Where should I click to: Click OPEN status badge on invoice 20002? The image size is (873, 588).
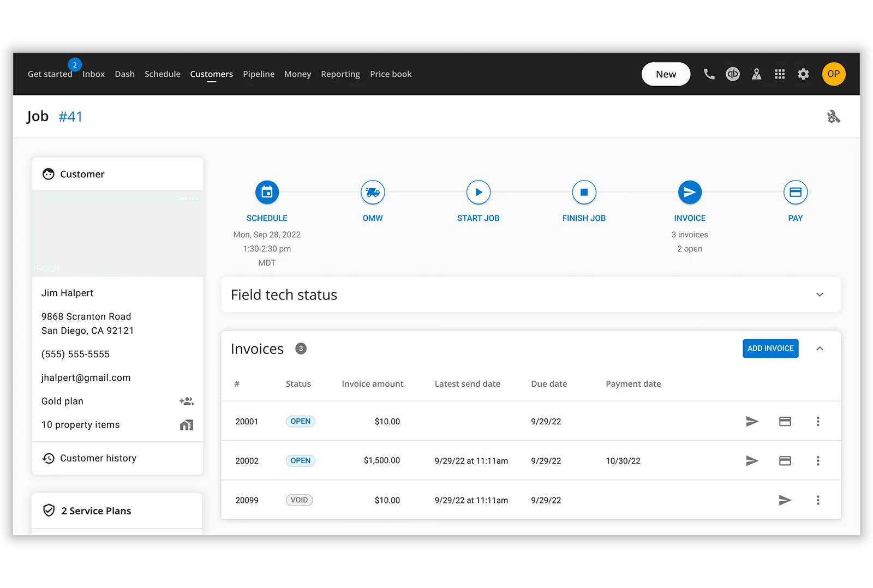[x=300, y=461]
